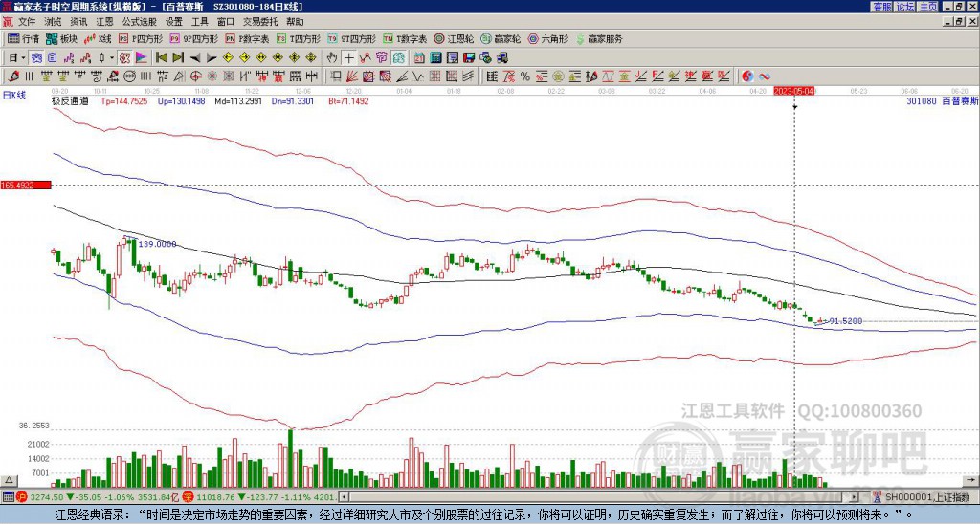The width and height of the screenshot is (980, 524).
Task: Click the percent % tool icon
Action: click(x=525, y=76)
